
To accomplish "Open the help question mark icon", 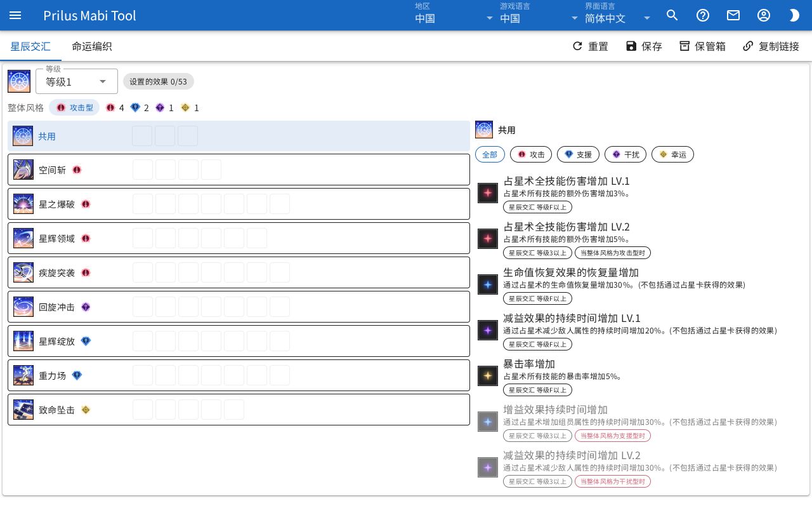I will 703,15.
